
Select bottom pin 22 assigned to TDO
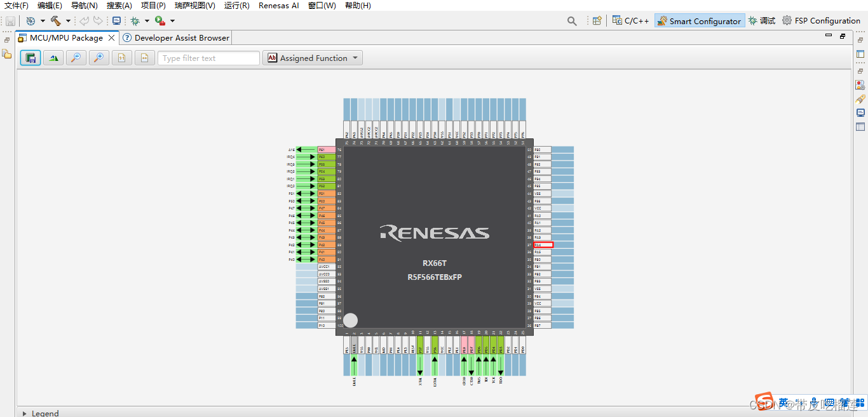click(501, 345)
